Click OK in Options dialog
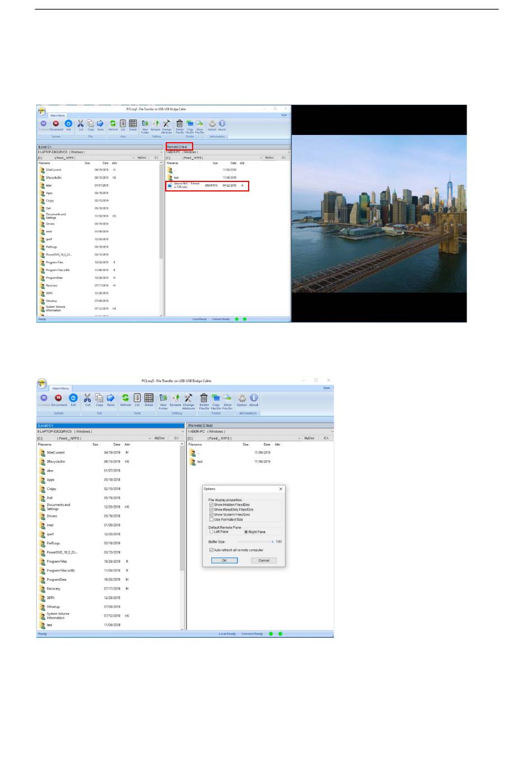532x762 pixels. click(x=224, y=560)
